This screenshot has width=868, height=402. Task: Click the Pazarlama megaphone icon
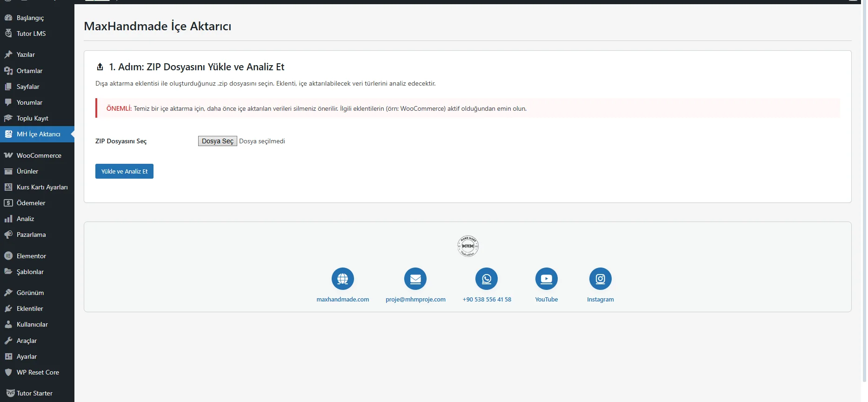click(x=8, y=234)
